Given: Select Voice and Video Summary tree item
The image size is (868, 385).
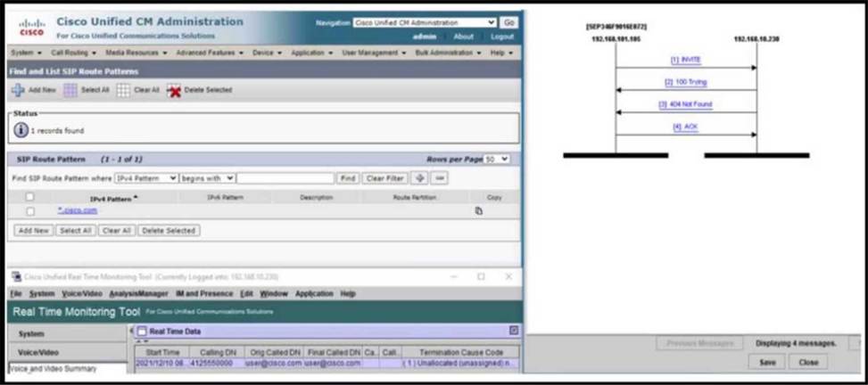Looking at the screenshot, I should click(x=54, y=368).
